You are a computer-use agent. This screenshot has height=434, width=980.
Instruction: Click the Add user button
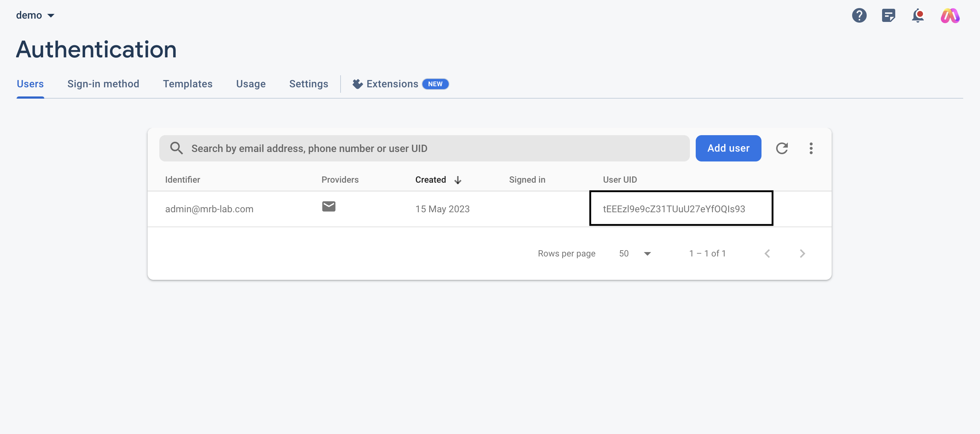(x=728, y=148)
